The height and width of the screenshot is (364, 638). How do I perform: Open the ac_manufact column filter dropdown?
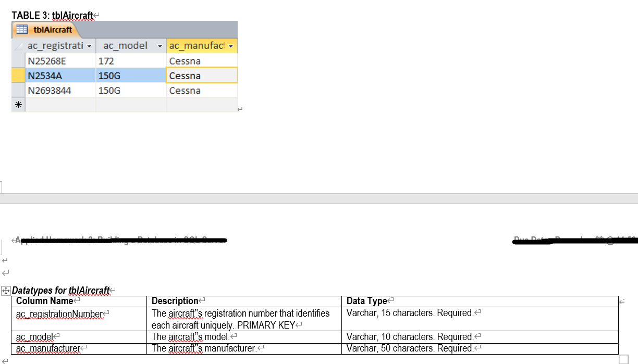click(231, 46)
